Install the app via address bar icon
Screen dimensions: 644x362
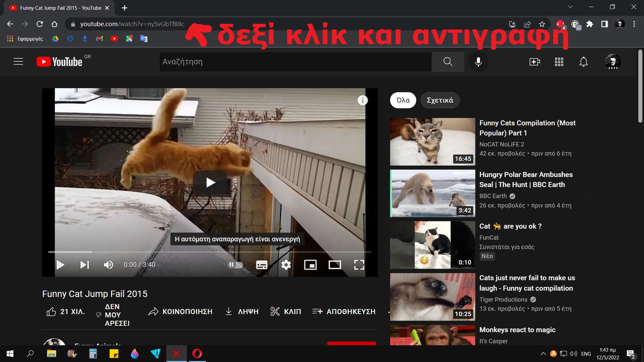(x=513, y=24)
